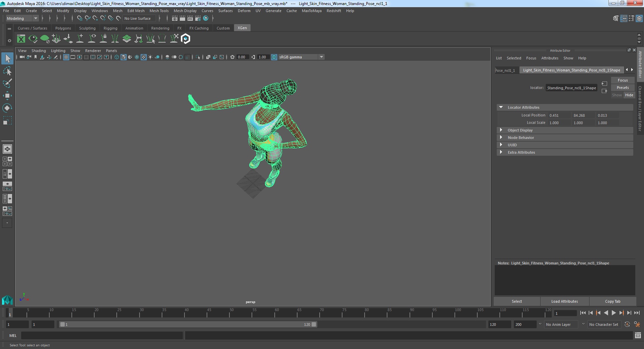Activate the Scale tool
Image resolution: width=644 pixels, height=349 pixels.
(7, 120)
